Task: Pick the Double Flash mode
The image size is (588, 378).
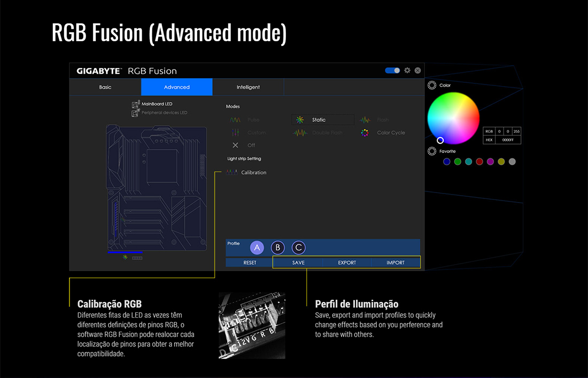Action: tap(318, 133)
